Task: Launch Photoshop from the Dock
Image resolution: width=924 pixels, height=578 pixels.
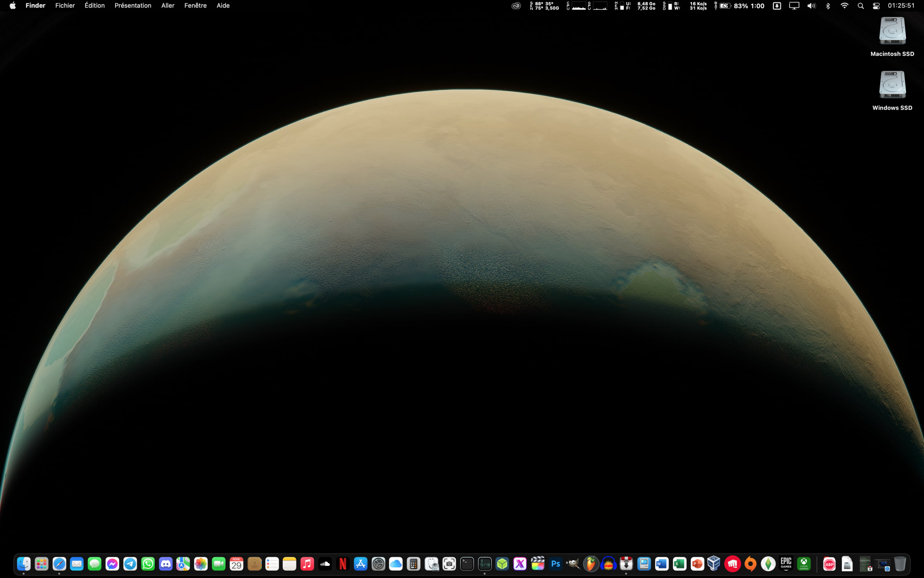Action: tap(556, 564)
